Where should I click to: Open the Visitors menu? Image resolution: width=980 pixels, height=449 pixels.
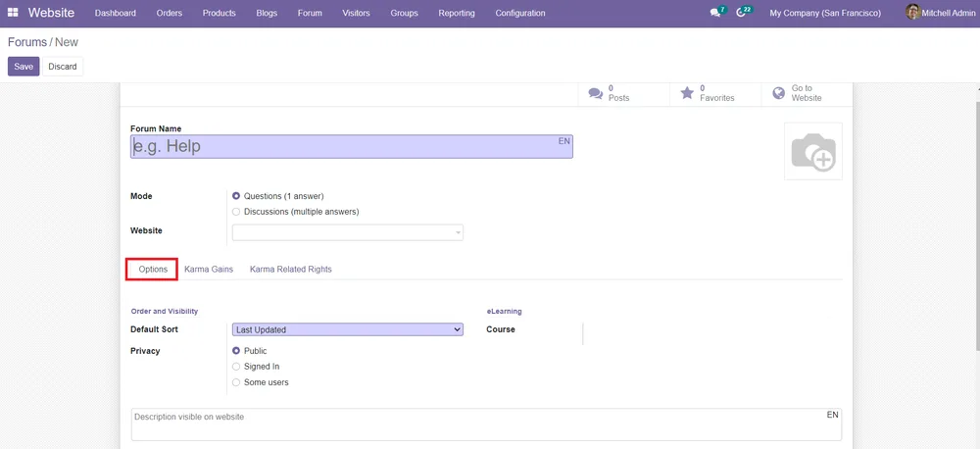(357, 13)
